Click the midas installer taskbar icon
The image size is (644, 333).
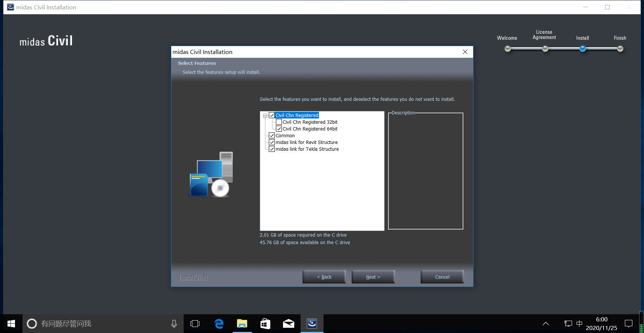coord(312,324)
